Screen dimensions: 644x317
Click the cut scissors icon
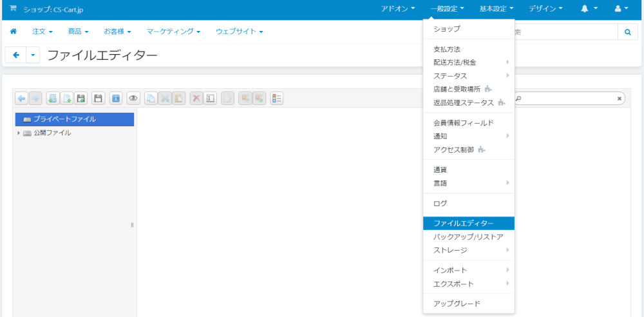point(165,99)
